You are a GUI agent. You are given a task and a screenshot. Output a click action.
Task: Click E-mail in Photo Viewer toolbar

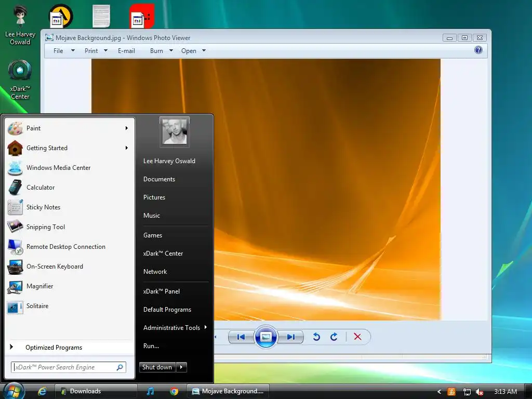point(127,51)
